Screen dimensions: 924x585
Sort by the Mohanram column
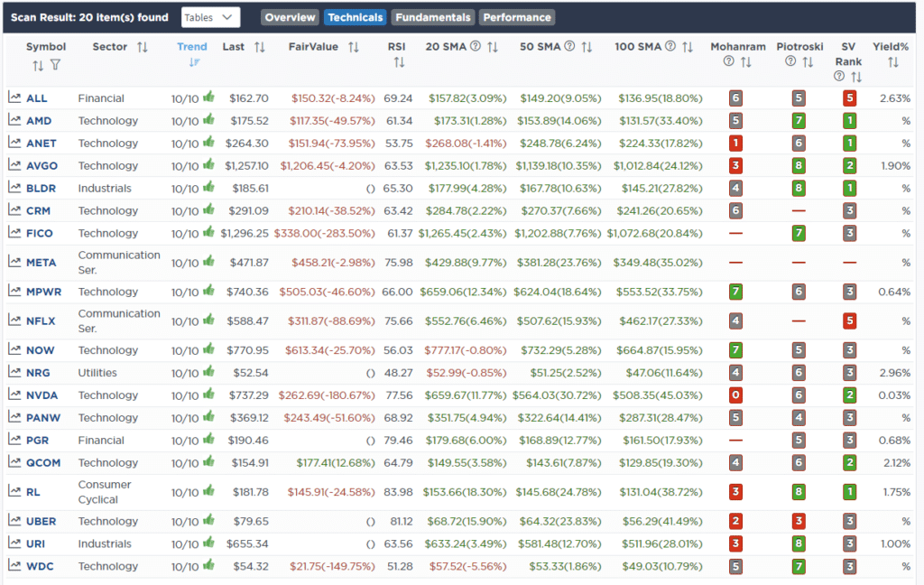745,62
